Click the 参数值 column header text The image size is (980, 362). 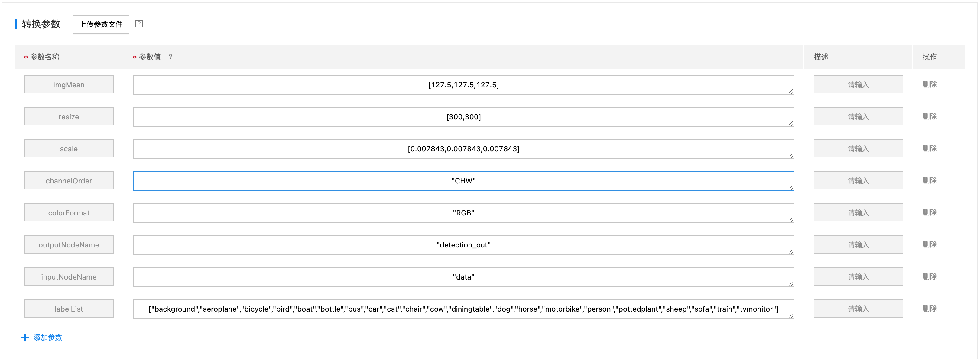click(x=150, y=57)
